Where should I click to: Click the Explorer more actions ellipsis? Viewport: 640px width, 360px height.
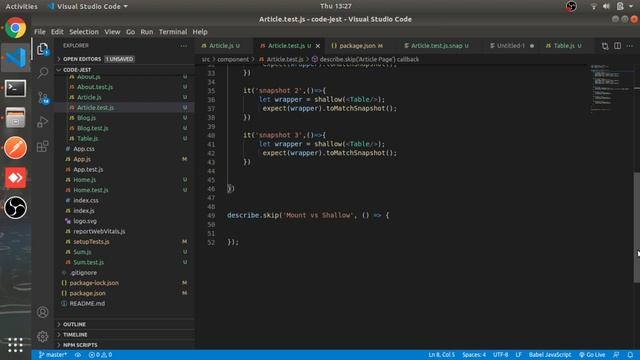183,46
